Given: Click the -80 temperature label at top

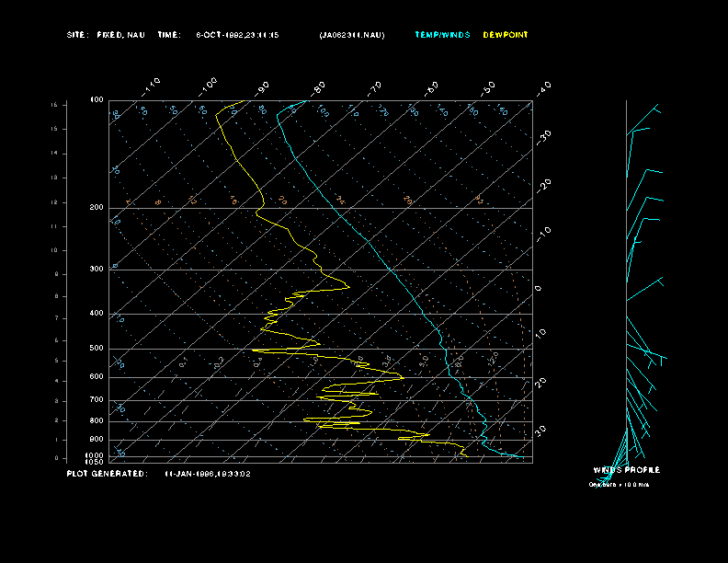Looking at the screenshot, I should (x=319, y=87).
